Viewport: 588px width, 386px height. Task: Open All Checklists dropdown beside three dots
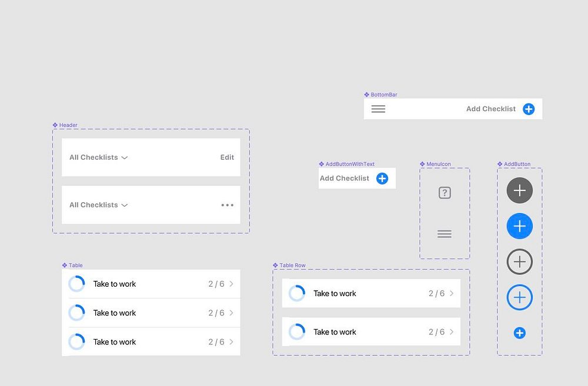click(x=99, y=205)
